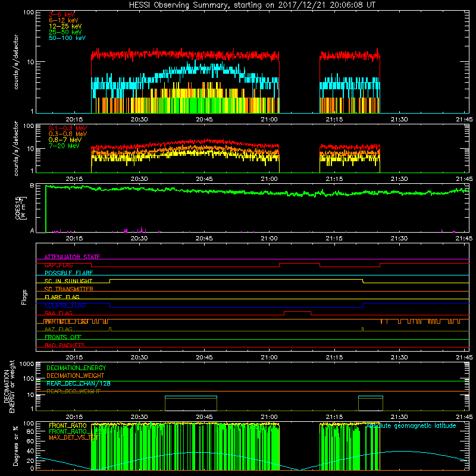Select the POSSIBLE_FLARE flag label
This screenshot has height=476, width=476.
pos(68,273)
